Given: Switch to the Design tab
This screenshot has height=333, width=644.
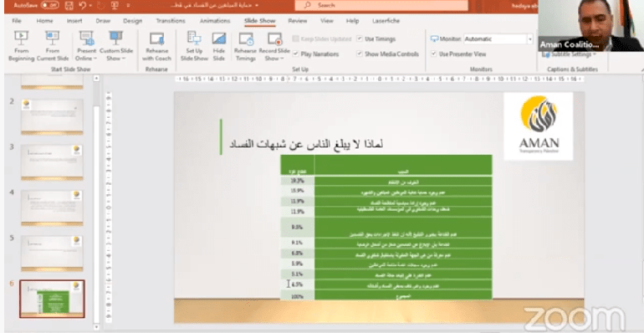Looking at the screenshot, I should pos(132,21).
